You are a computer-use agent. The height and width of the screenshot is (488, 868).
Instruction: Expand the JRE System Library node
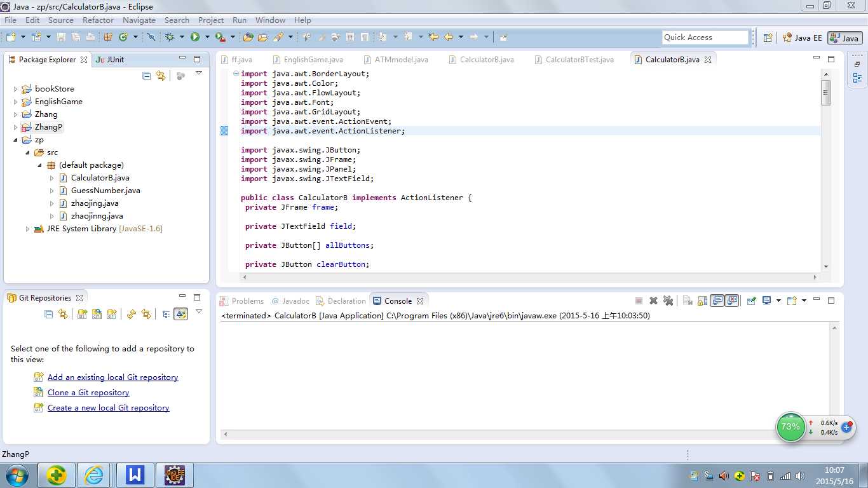pos(27,229)
